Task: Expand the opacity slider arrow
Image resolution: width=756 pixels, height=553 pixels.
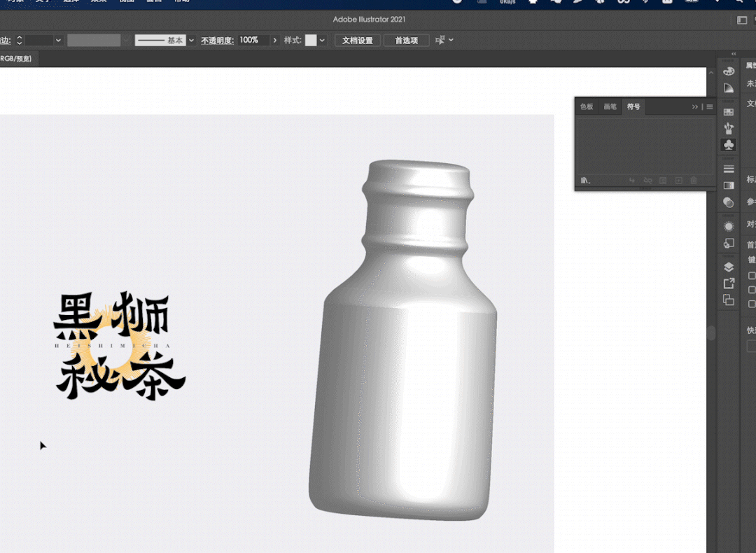Action: [x=274, y=41]
